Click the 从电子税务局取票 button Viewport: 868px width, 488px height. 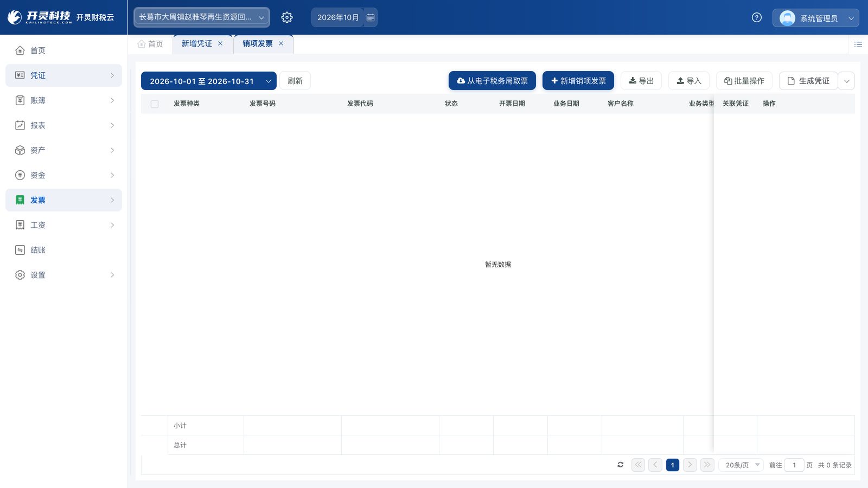coord(492,81)
